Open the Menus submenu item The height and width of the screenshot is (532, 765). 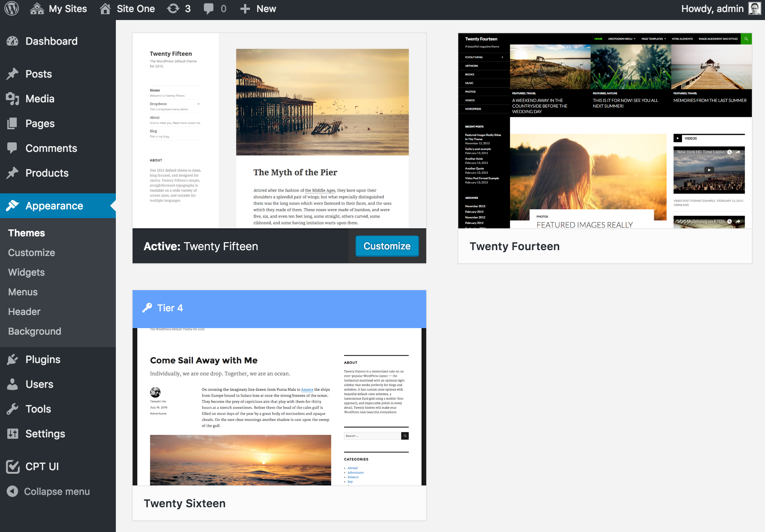tap(23, 292)
